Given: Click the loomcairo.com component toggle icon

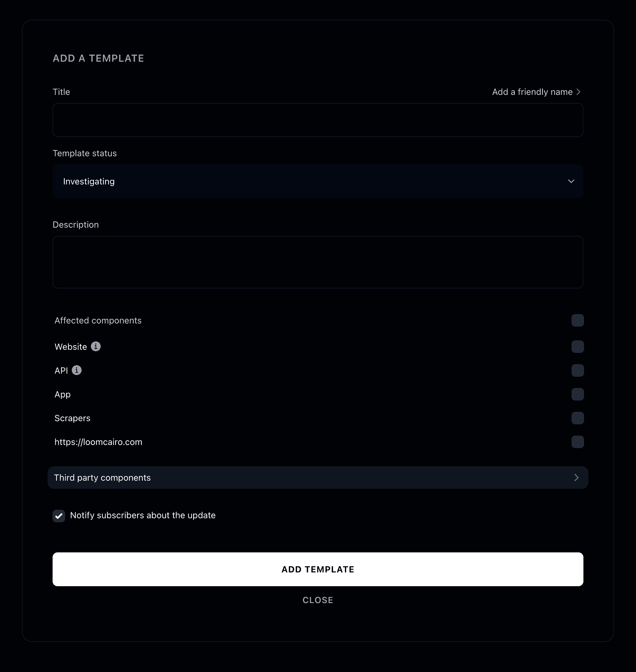Looking at the screenshot, I should coord(577,442).
